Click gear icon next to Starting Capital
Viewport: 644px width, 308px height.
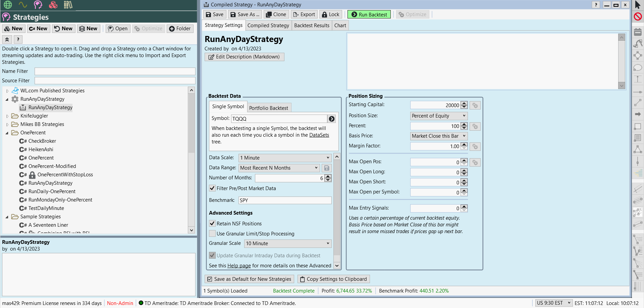tap(475, 105)
